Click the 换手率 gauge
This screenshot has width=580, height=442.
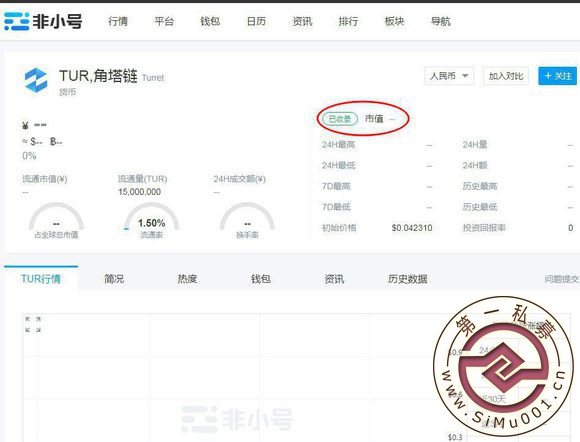click(247, 221)
